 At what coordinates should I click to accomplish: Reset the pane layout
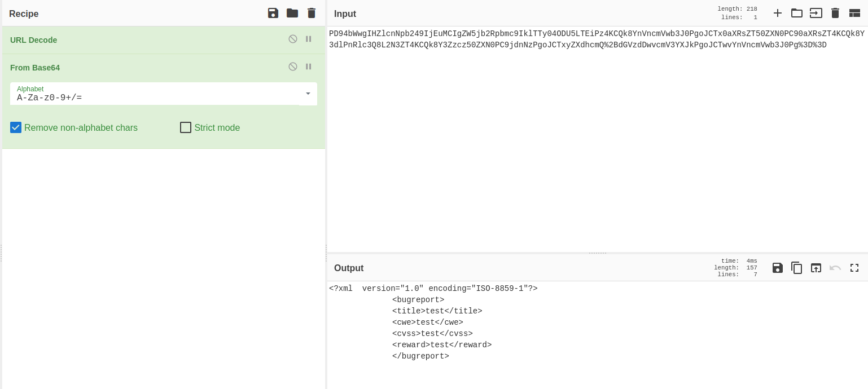coord(854,13)
